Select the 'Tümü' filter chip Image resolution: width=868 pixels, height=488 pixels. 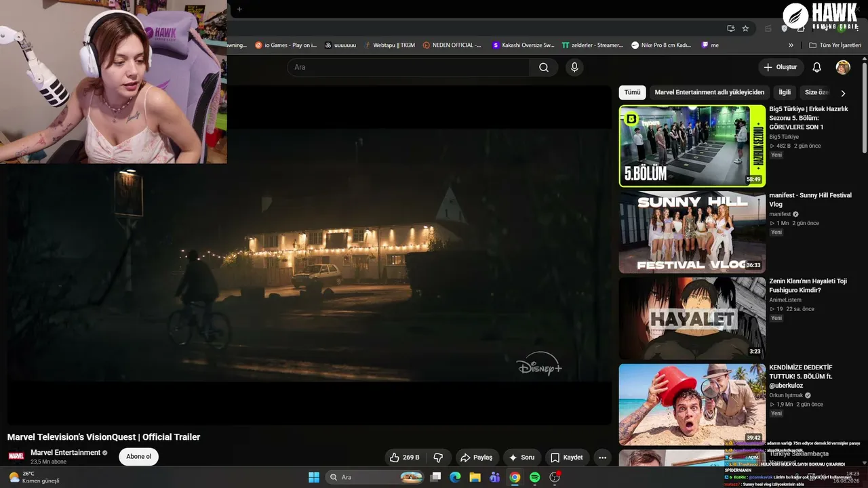tap(632, 92)
